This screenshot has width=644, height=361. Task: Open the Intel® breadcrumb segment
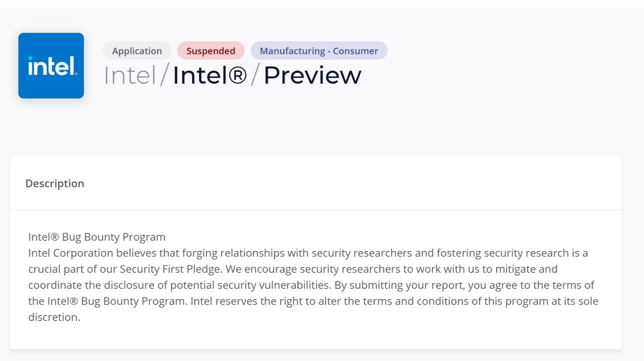[x=210, y=75]
